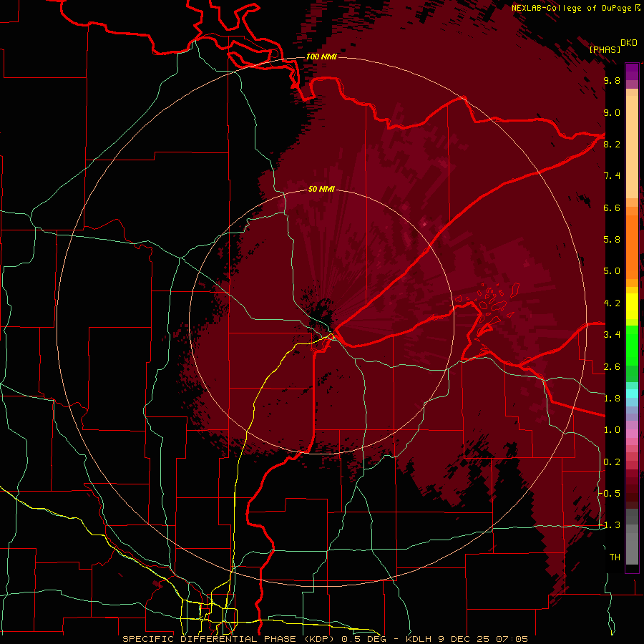Click the 9.8 scale value

[x=612, y=81]
